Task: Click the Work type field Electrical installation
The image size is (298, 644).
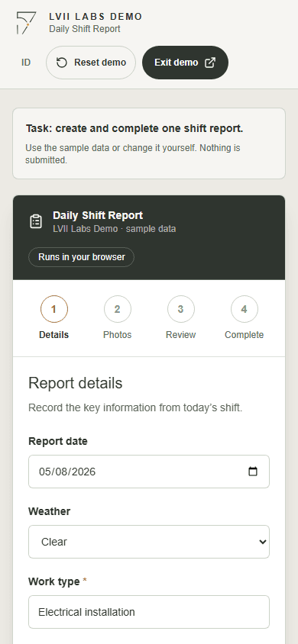Action: [x=149, y=612]
